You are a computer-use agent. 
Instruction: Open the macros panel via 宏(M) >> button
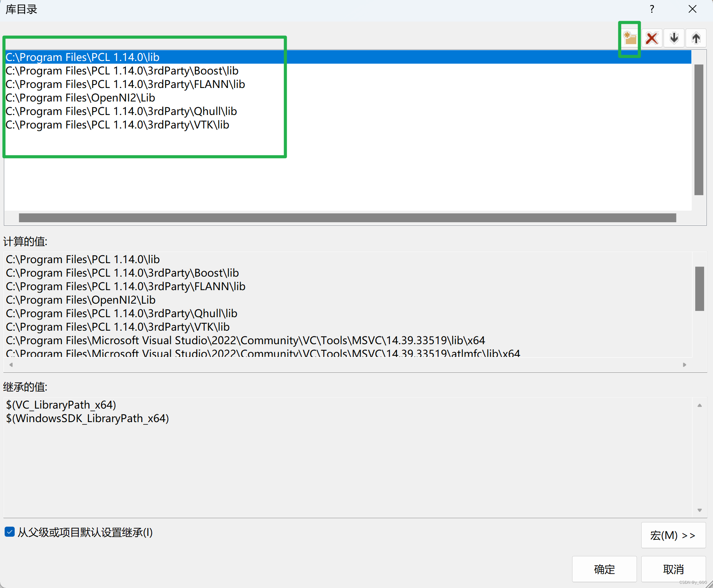[672, 535]
